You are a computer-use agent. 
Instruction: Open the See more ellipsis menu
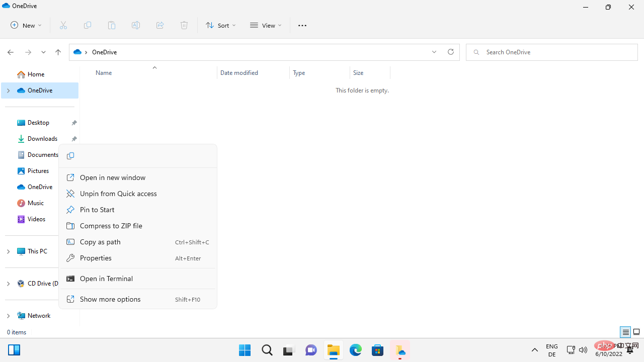pyautogui.click(x=302, y=25)
